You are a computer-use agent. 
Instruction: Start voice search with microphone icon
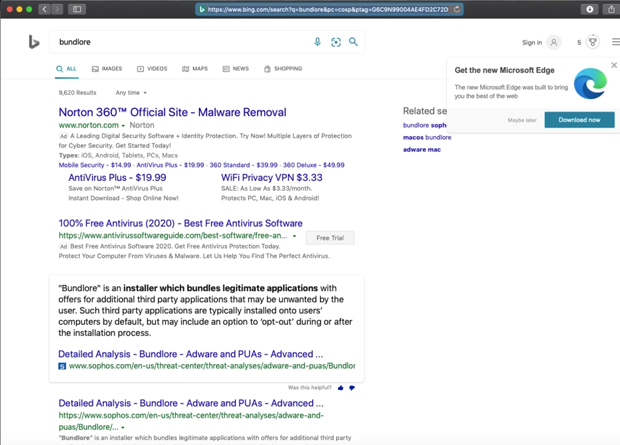click(x=317, y=42)
